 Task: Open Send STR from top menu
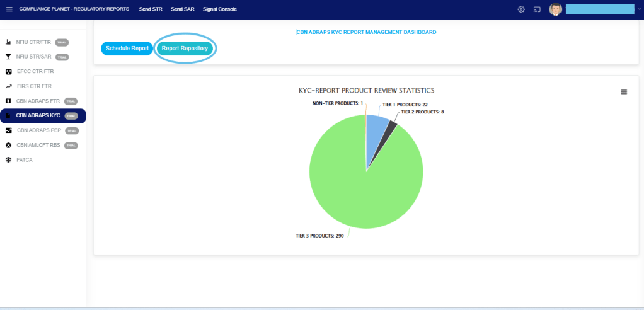click(x=151, y=9)
